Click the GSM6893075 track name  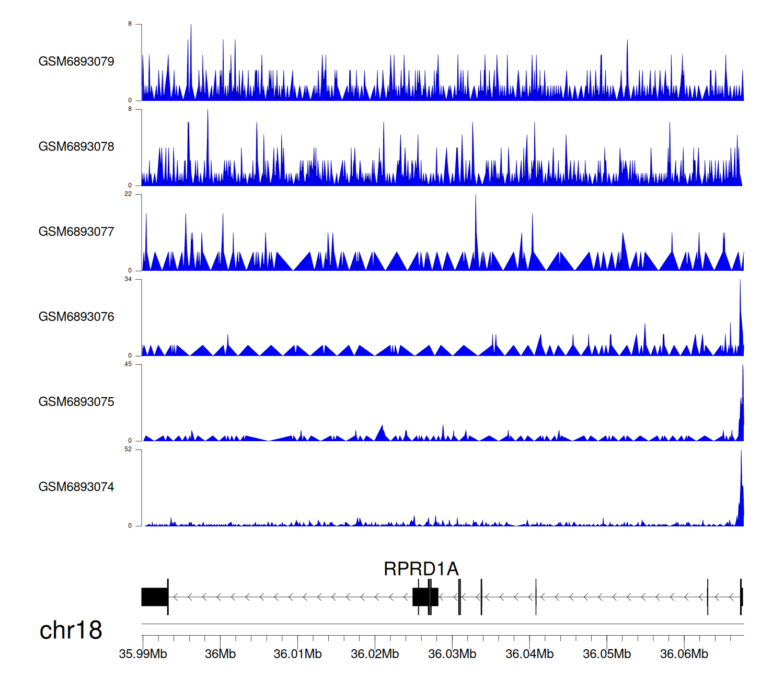click(76, 402)
